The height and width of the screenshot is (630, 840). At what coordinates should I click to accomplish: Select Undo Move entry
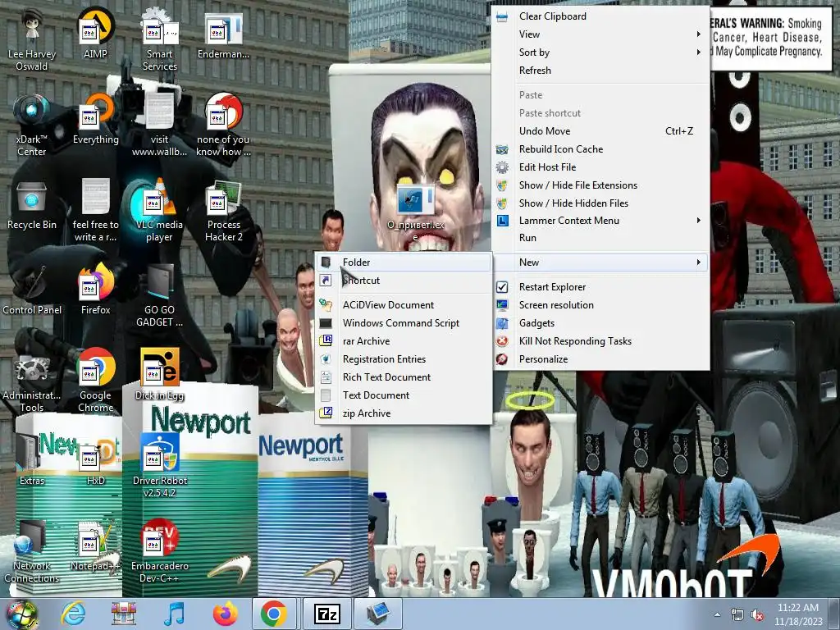[601, 130]
